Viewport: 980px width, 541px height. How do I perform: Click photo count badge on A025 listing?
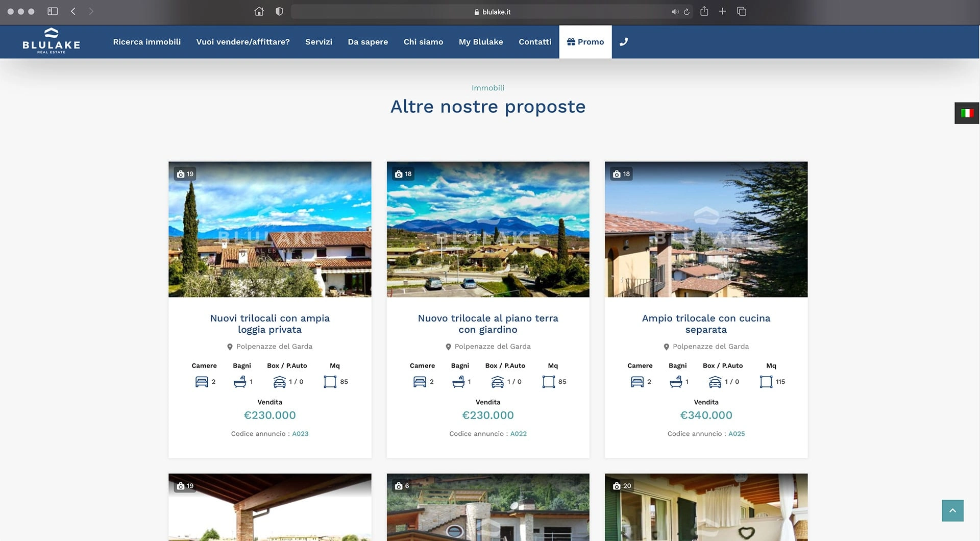click(621, 174)
